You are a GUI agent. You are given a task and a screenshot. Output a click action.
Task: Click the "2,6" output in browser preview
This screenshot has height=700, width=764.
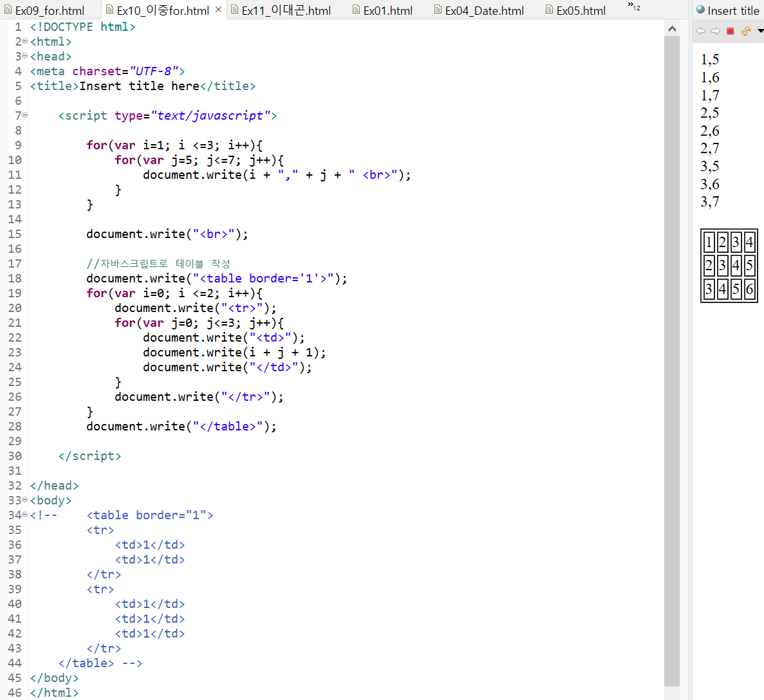click(710, 131)
